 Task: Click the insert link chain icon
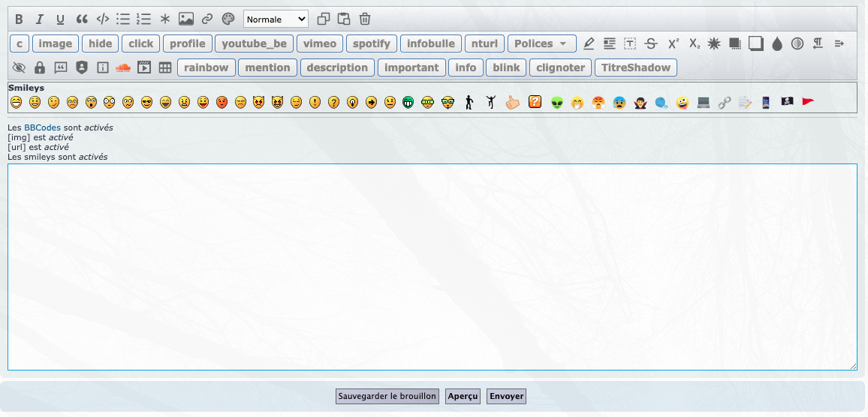pos(207,19)
